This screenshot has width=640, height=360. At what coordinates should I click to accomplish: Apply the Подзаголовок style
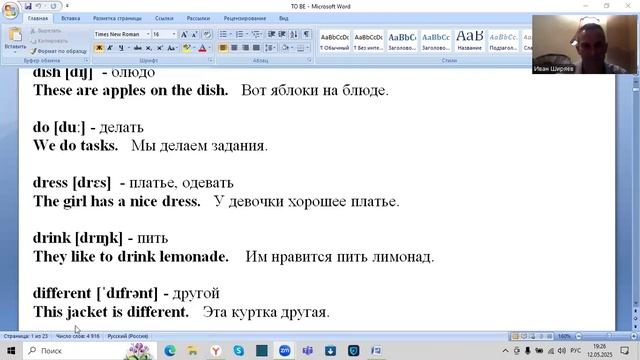click(503, 41)
